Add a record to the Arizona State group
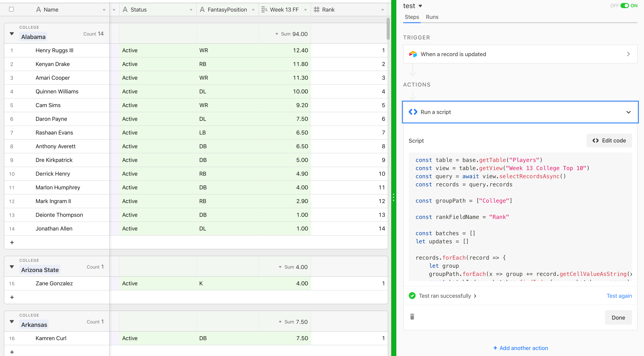 (x=12, y=297)
